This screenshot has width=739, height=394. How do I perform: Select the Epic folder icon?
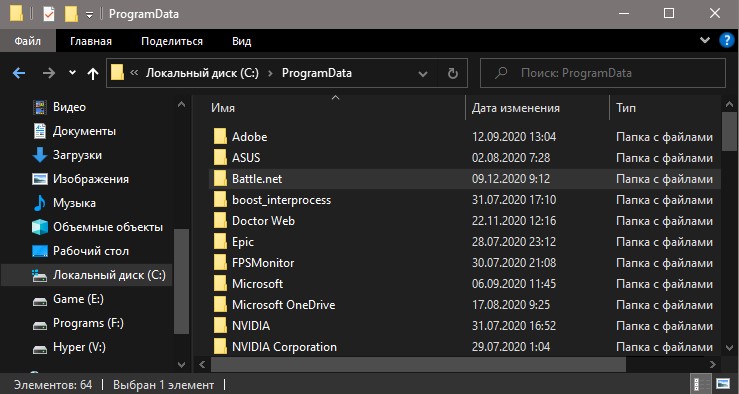(220, 242)
